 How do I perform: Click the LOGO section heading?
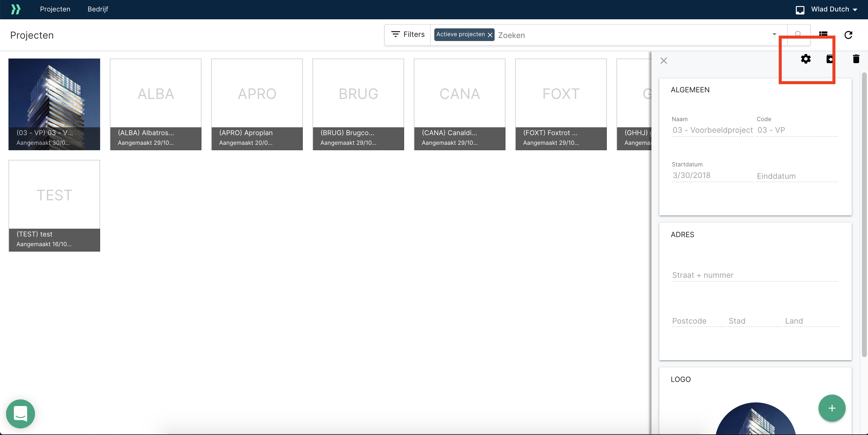(681, 379)
